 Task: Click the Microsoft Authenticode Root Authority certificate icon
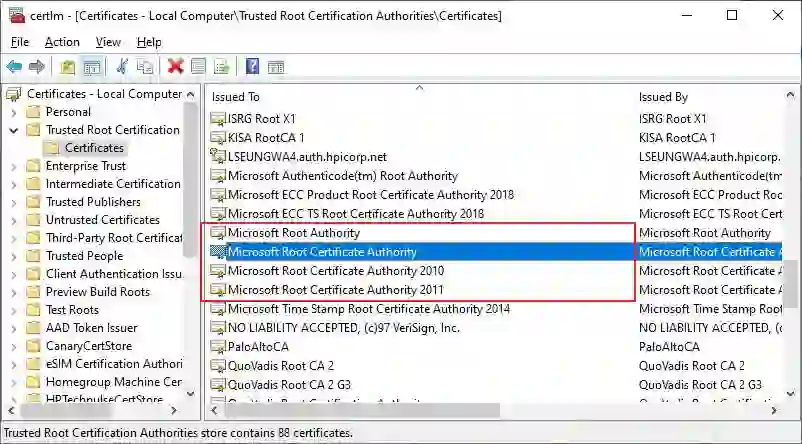pyautogui.click(x=218, y=175)
